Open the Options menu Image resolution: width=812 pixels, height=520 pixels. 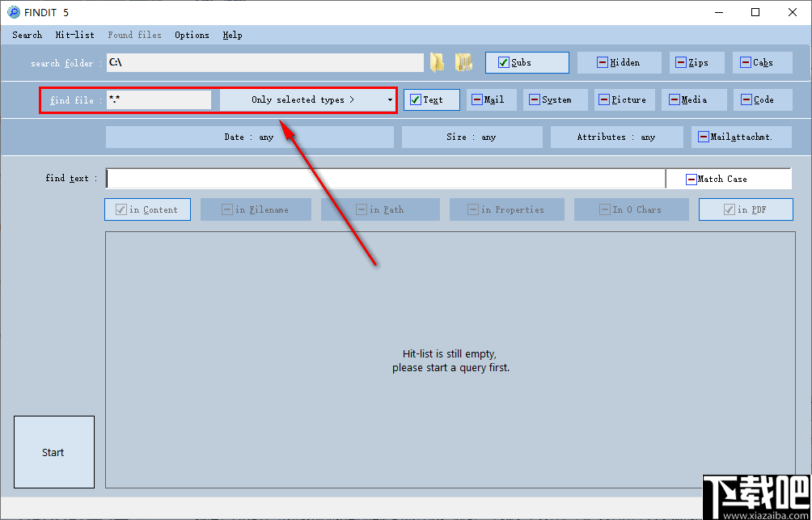pyautogui.click(x=192, y=36)
